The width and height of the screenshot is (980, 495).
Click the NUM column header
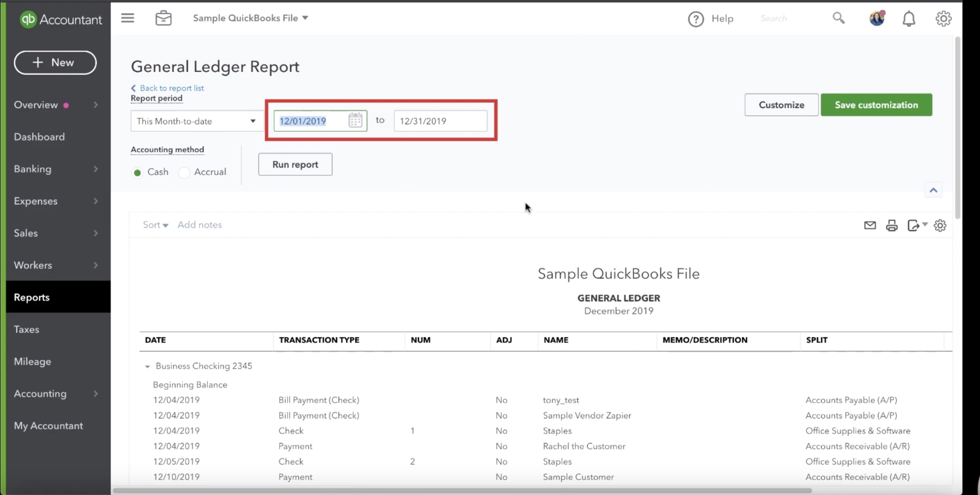[x=420, y=340]
